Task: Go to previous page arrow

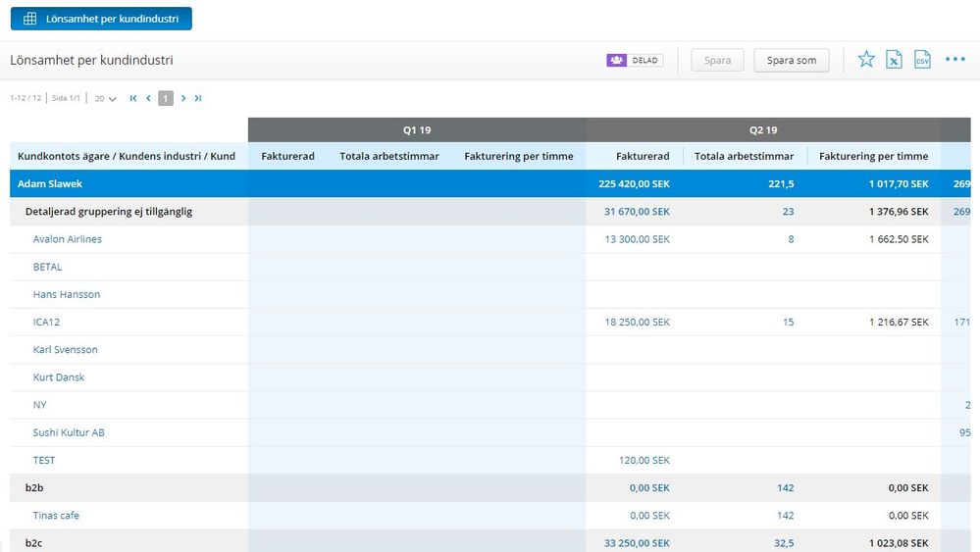Action: coord(149,98)
